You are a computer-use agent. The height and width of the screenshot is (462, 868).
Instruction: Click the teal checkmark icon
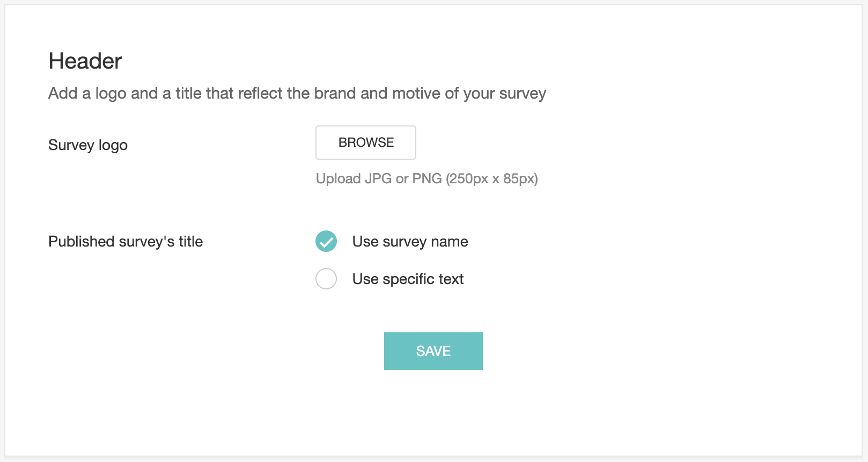[x=326, y=241]
